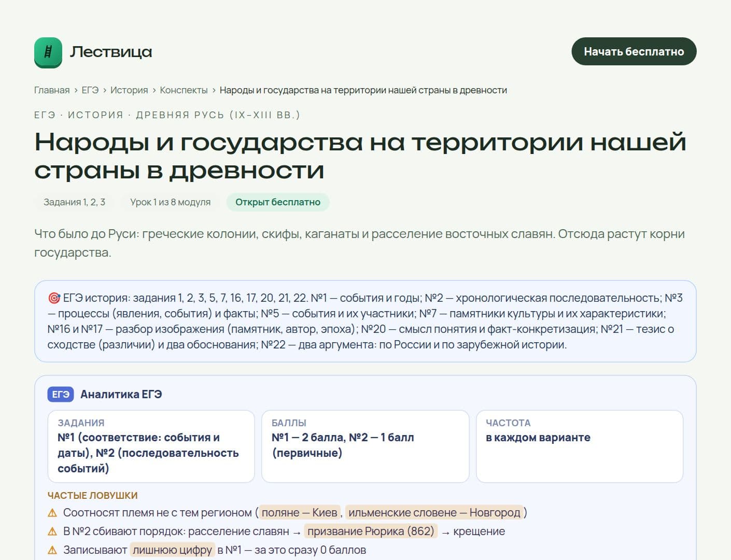The image size is (731, 560).
Task: Click the Урок 1 из 8 модуля tag
Action: (171, 202)
